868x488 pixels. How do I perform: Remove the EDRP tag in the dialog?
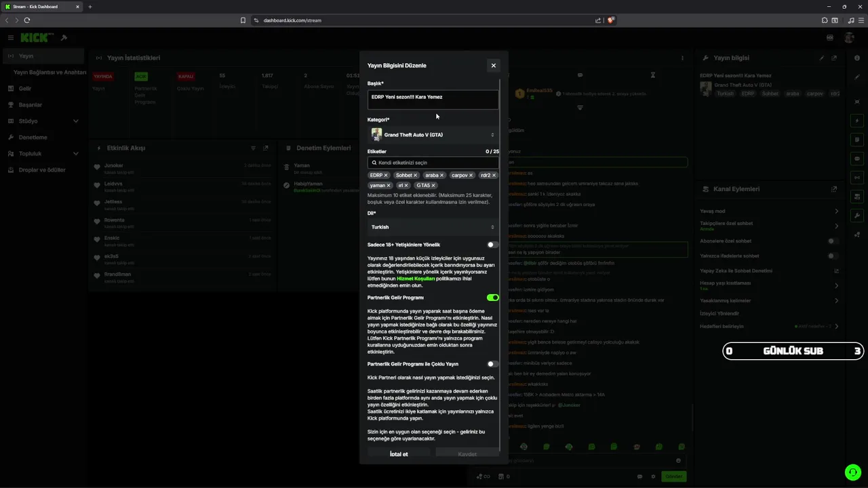(386, 176)
